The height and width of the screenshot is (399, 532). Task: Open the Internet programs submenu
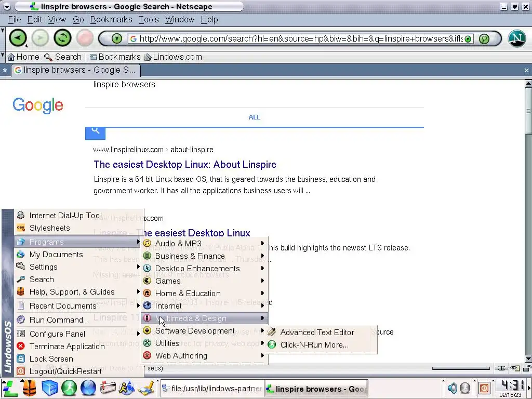click(205, 306)
